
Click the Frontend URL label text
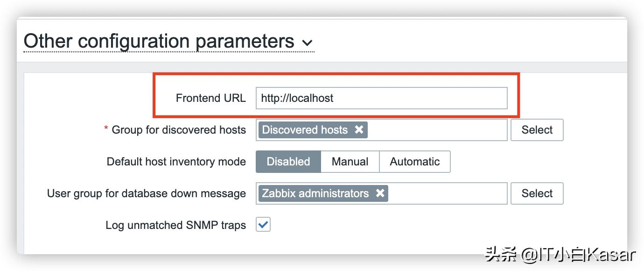pyautogui.click(x=211, y=98)
